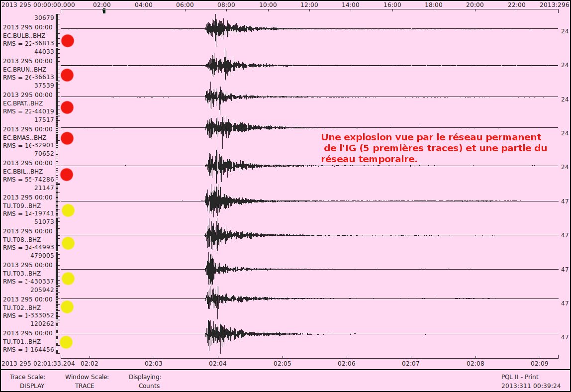
Task: Click the Trace Scale DISPLAY value
Action: (x=32, y=386)
